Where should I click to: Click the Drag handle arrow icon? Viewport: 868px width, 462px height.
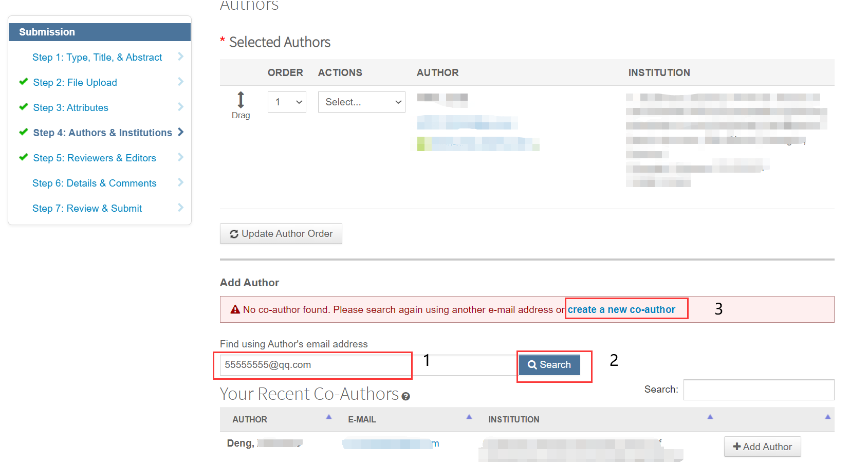coord(241,100)
